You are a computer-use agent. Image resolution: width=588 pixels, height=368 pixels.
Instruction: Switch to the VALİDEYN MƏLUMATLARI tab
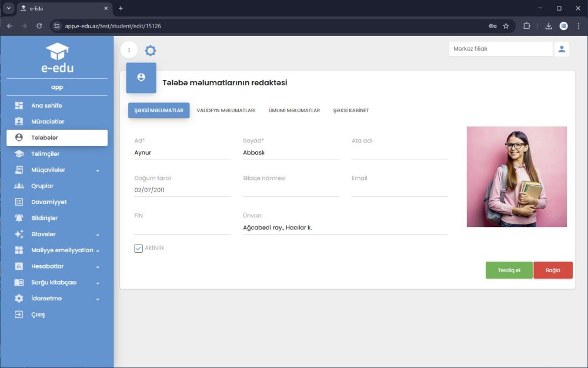(x=227, y=110)
